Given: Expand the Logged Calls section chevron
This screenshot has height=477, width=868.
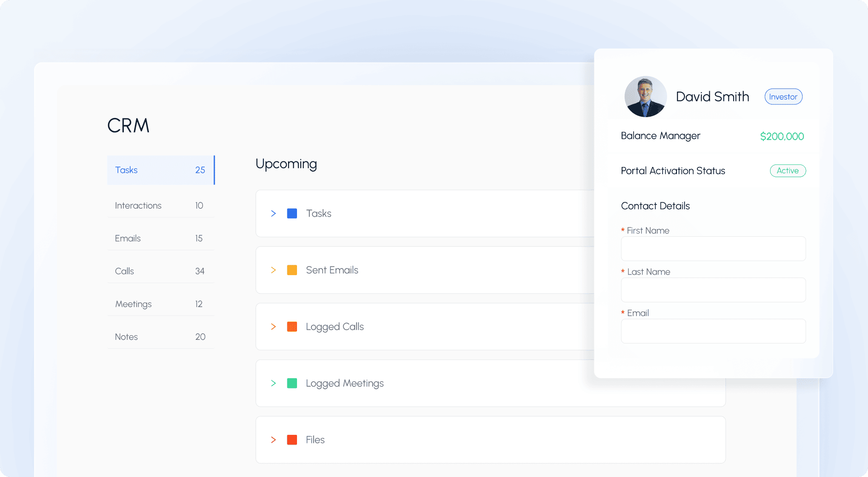Looking at the screenshot, I should (273, 327).
